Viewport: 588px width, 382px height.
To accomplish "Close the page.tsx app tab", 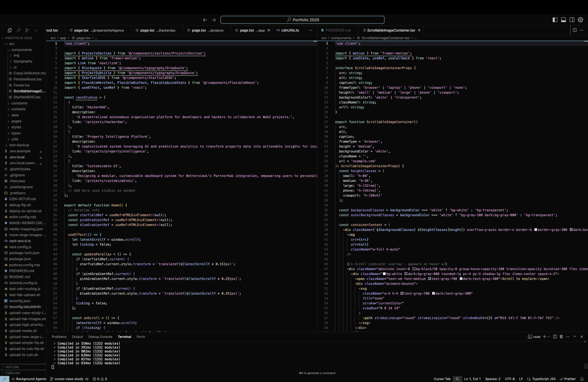I will point(269,30).
